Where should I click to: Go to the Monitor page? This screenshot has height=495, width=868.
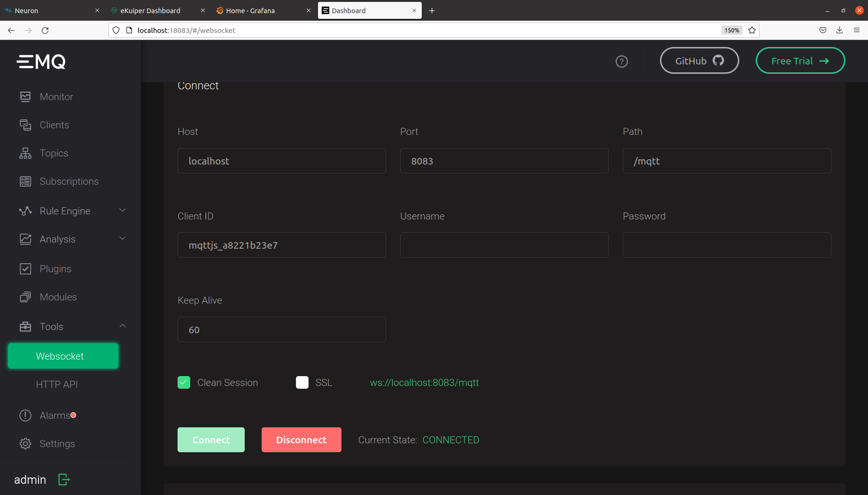tap(56, 97)
